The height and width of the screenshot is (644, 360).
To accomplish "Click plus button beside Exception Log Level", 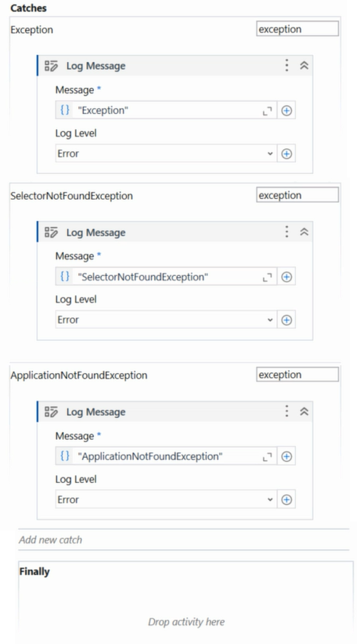I will (287, 153).
